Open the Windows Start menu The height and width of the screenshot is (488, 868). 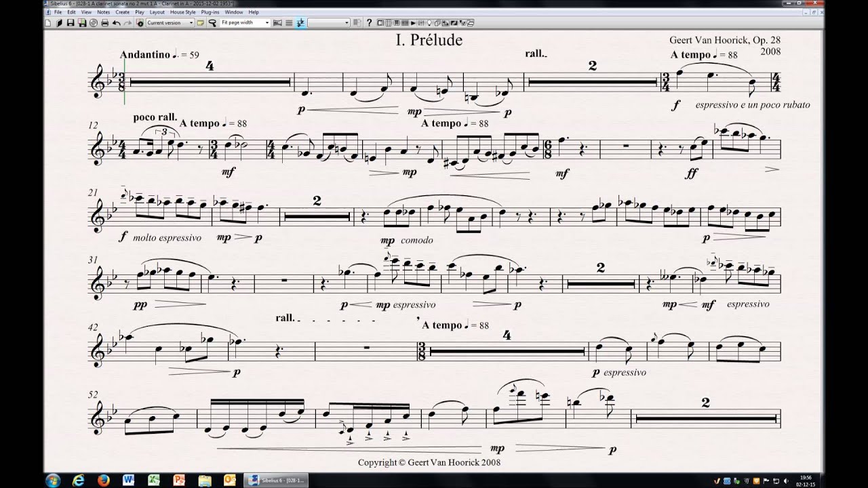pyautogui.click(x=53, y=480)
